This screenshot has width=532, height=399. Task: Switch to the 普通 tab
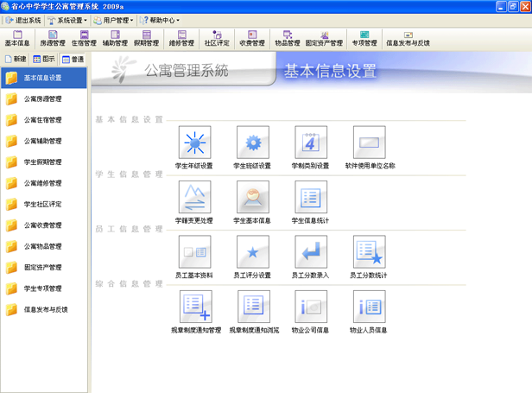(x=73, y=60)
